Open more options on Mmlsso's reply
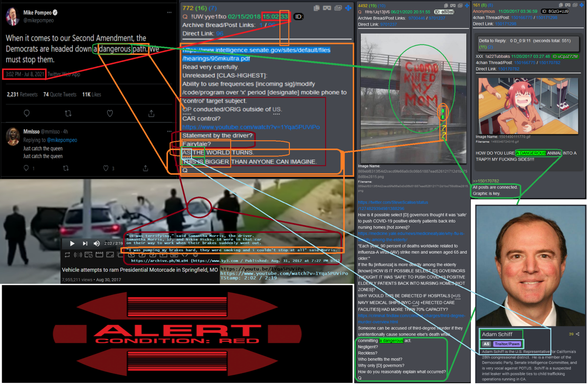Image resolution: width=588 pixels, height=385 pixels. pos(169,131)
